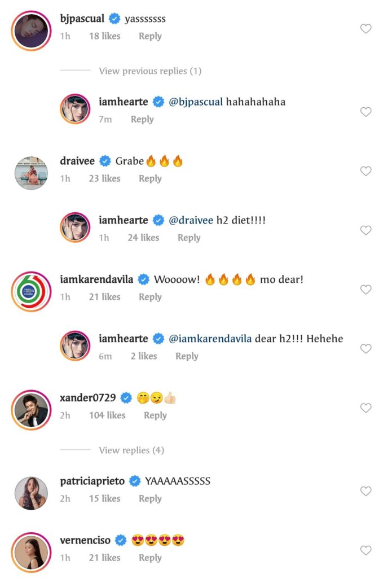Open iamkarendavila's profile avatar
The image size is (392, 578).
coord(31,291)
